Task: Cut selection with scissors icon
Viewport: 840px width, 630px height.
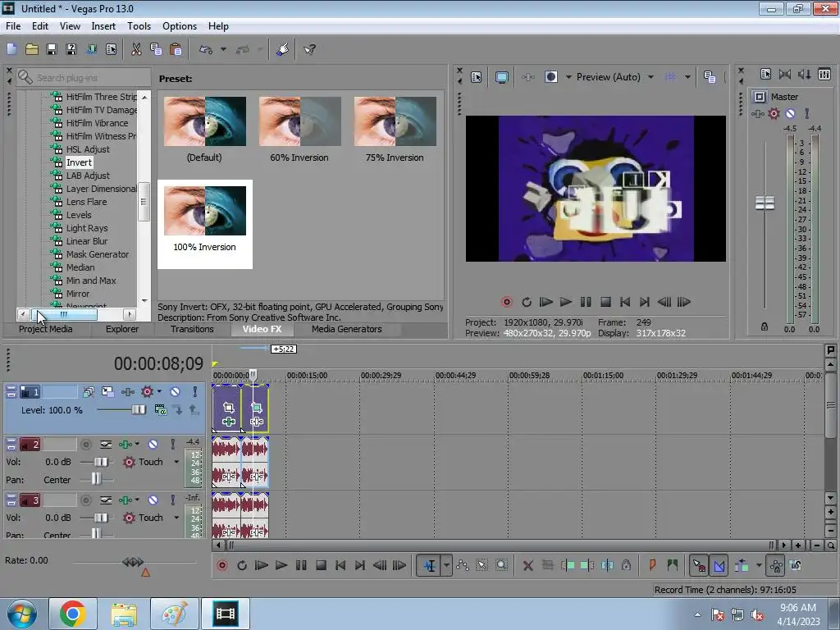Action: (x=137, y=49)
